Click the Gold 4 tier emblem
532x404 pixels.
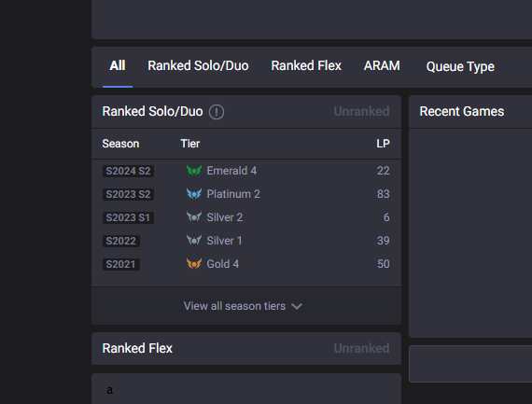coord(194,264)
